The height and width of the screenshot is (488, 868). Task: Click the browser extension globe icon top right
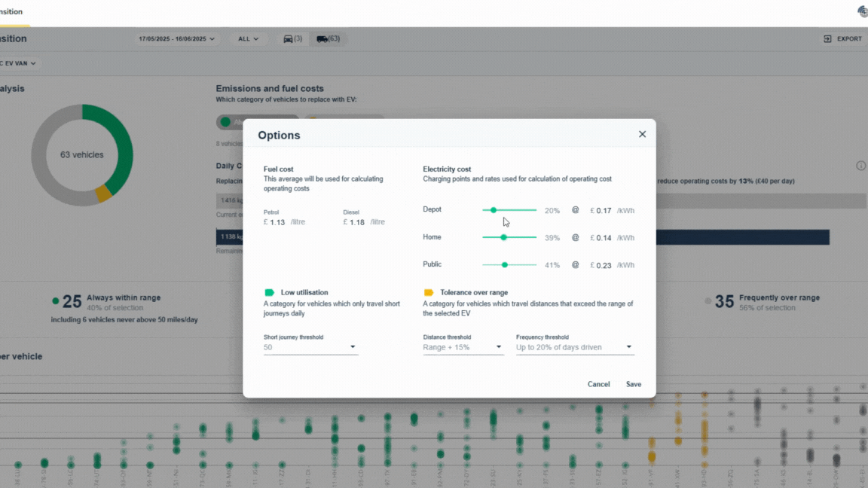point(861,12)
